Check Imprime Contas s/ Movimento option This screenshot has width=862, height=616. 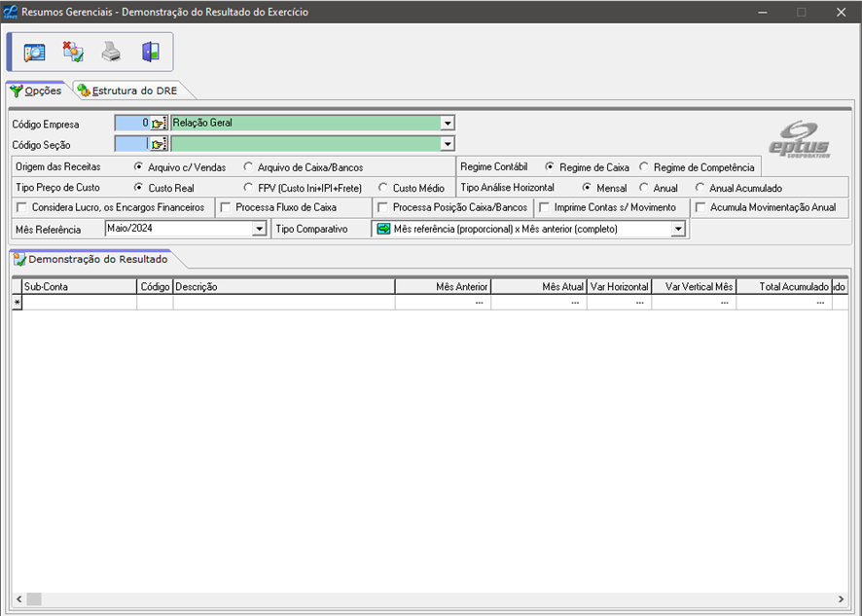(x=545, y=207)
